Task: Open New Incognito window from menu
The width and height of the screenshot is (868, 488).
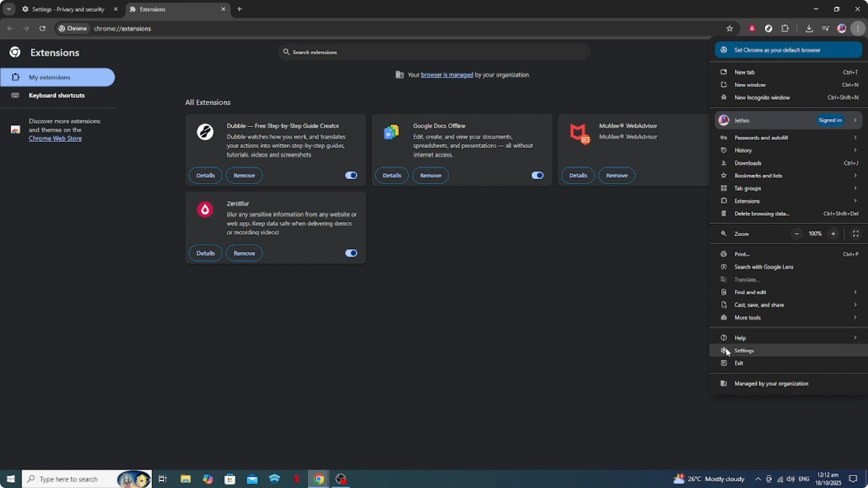Action: coord(789,97)
